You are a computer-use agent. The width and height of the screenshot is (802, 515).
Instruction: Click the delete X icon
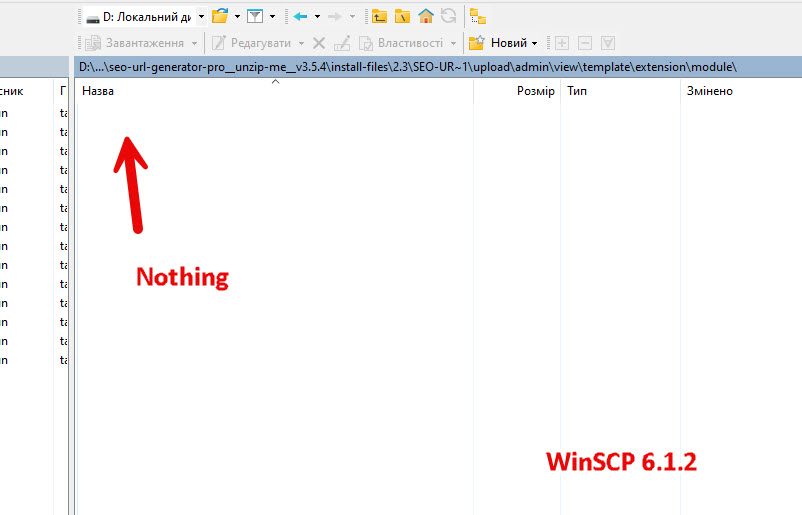pos(319,43)
